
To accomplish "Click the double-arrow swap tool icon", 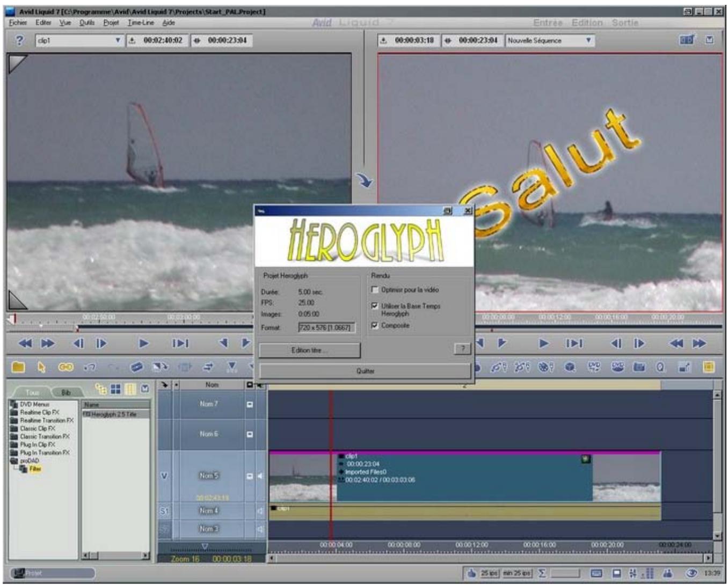I will click(x=208, y=368).
